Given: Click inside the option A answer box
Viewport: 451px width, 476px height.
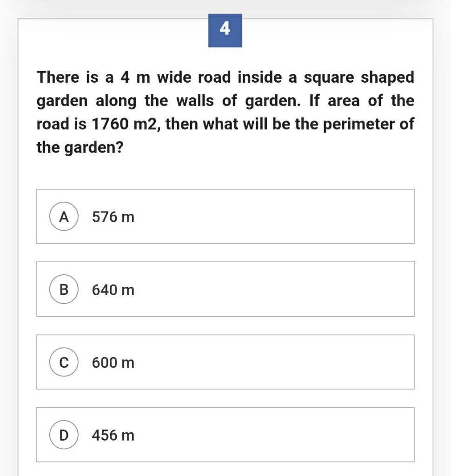Looking at the screenshot, I should pos(225,216).
